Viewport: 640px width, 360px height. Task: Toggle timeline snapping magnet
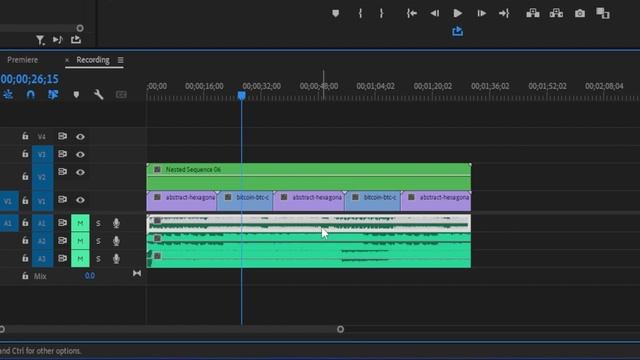[31, 95]
